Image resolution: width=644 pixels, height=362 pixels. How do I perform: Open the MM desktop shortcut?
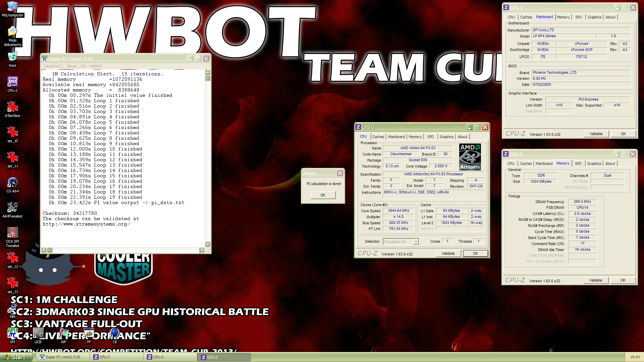point(12,311)
